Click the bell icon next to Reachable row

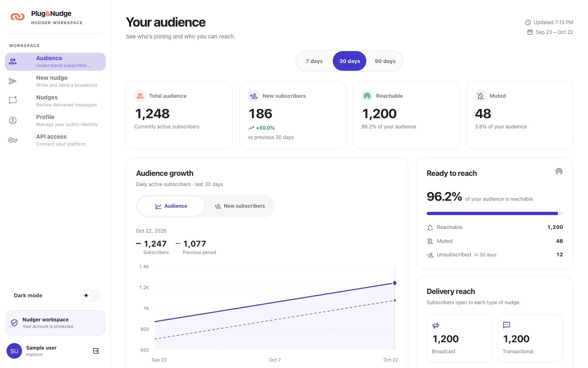click(430, 227)
